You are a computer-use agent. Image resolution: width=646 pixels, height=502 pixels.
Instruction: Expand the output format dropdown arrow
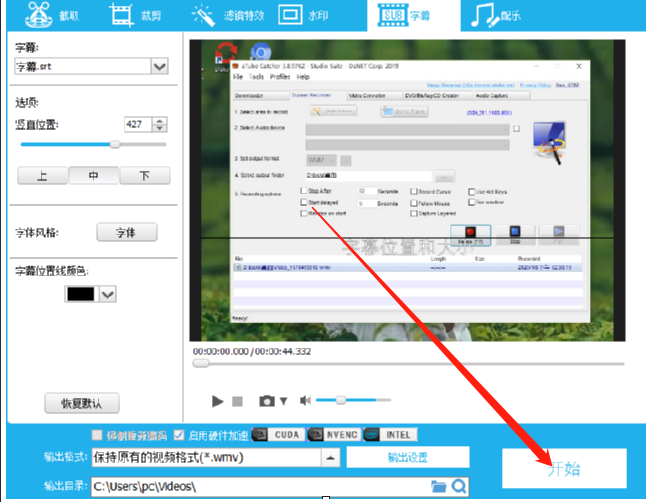(330, 457)
